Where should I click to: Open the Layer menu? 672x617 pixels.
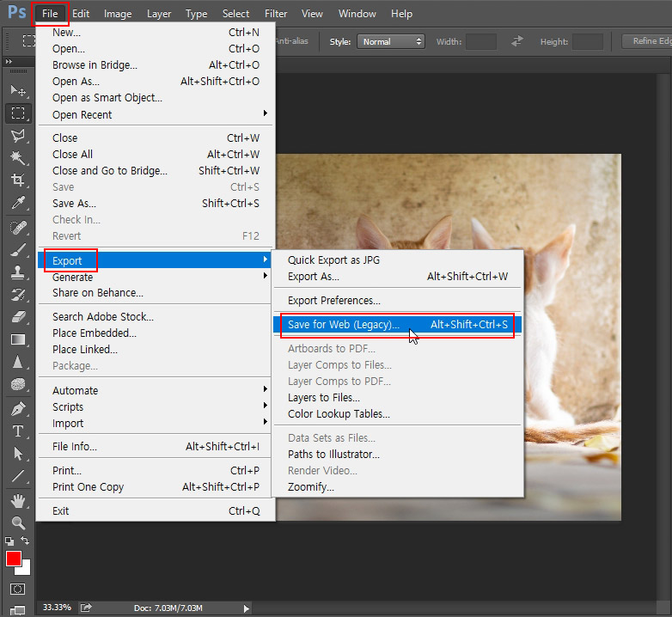(159, 14)
